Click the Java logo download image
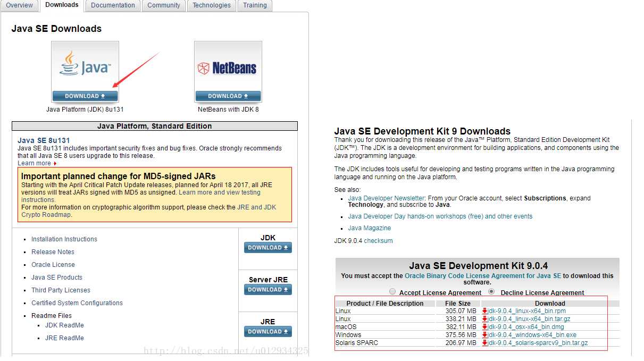This screenshot has height=361, width=644. 85,66
